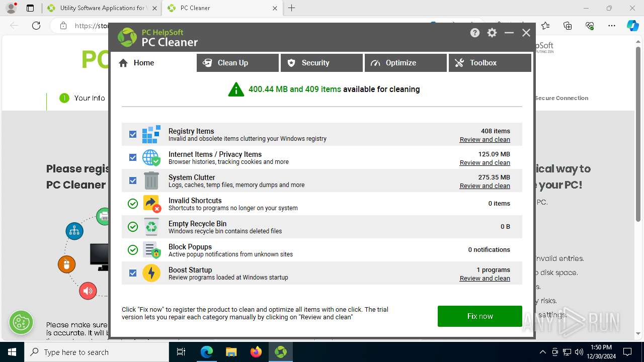Close the PC Cleaner browser tab
Viewport: 644px width, 362px height.
275,8
